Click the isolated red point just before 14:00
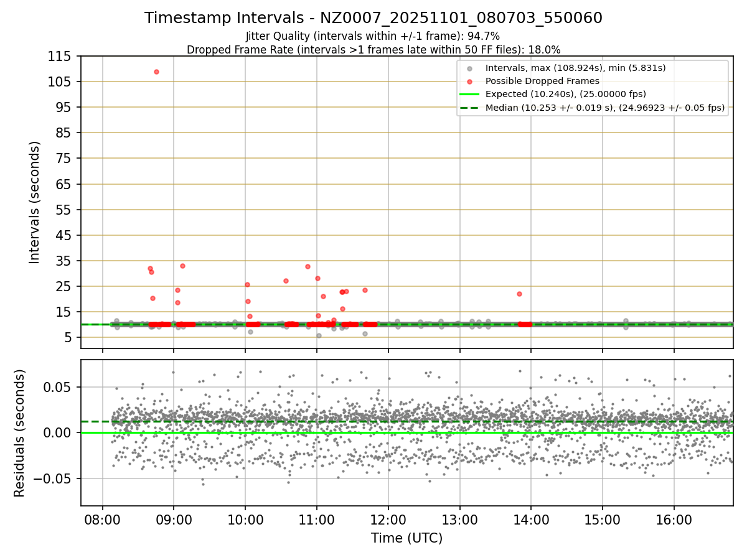Viewport: 747px width, 560px height. (519, 294)
